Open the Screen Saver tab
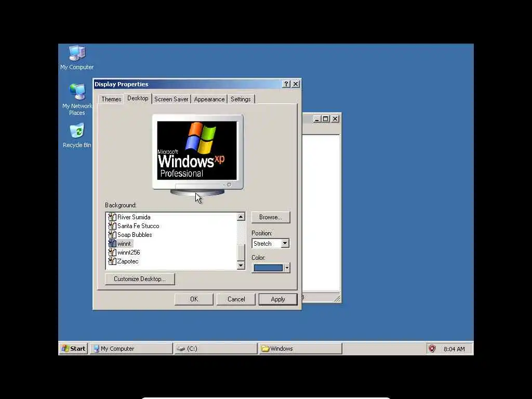The height and width of the screenshot is (399, 532). (171, 99)
